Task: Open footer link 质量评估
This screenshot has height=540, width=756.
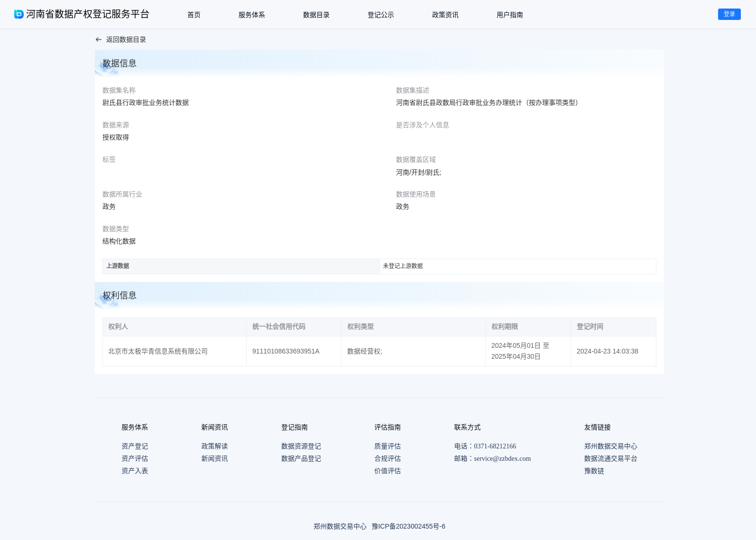Action: click(387, 446)
